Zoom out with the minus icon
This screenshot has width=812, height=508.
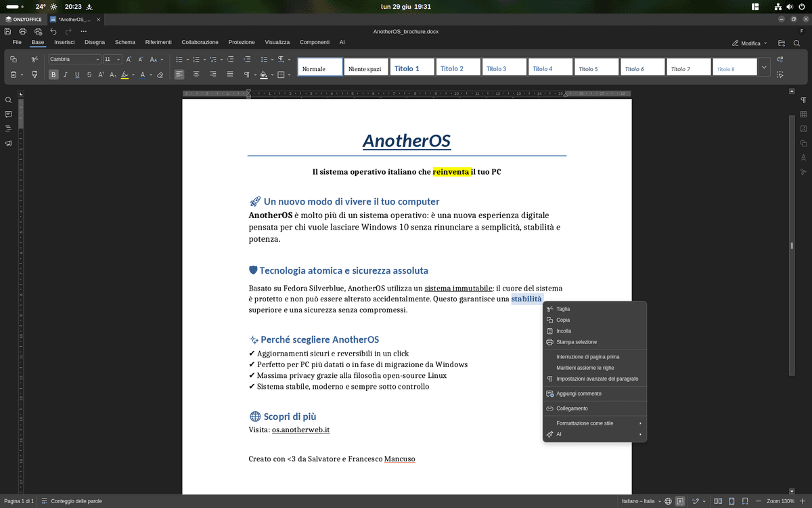(x=759, y=501)
